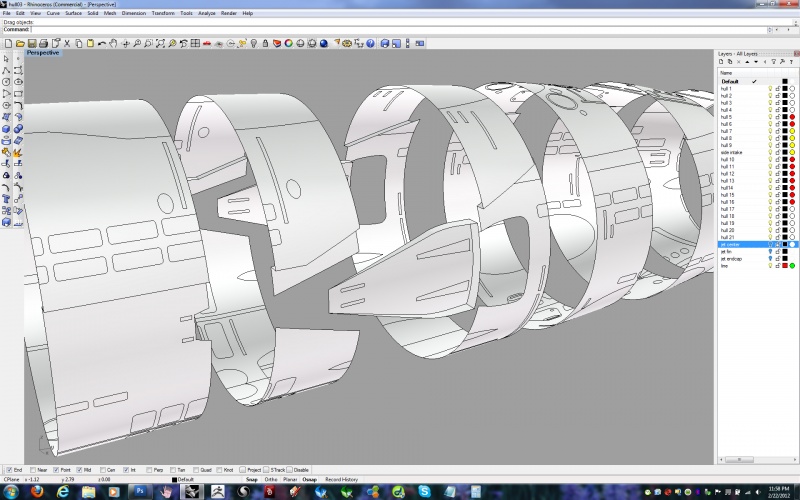Open the color wheel icon

288,43
